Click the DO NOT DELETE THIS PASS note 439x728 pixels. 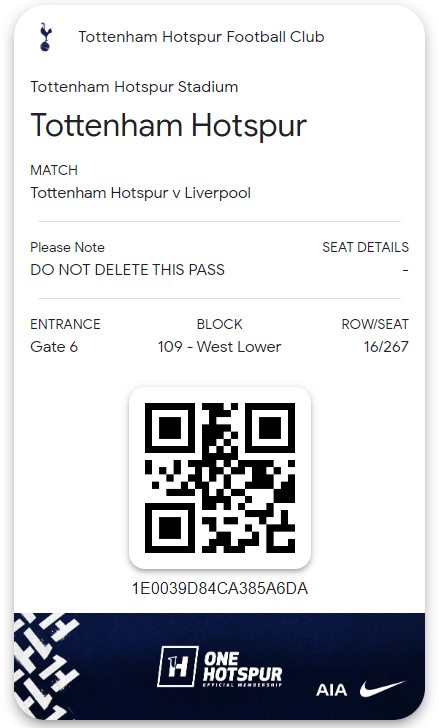coord(127,270)
